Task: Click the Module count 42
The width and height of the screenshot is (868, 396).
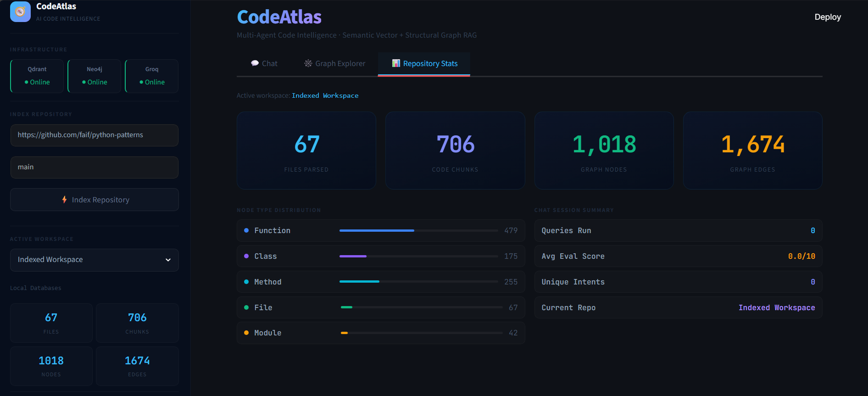Action: click(513, 333)
